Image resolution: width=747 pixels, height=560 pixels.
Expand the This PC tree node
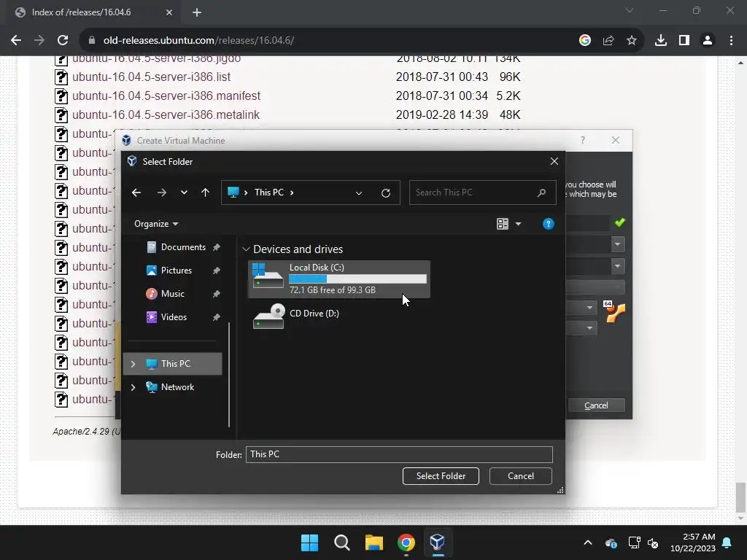click(133, 364)
